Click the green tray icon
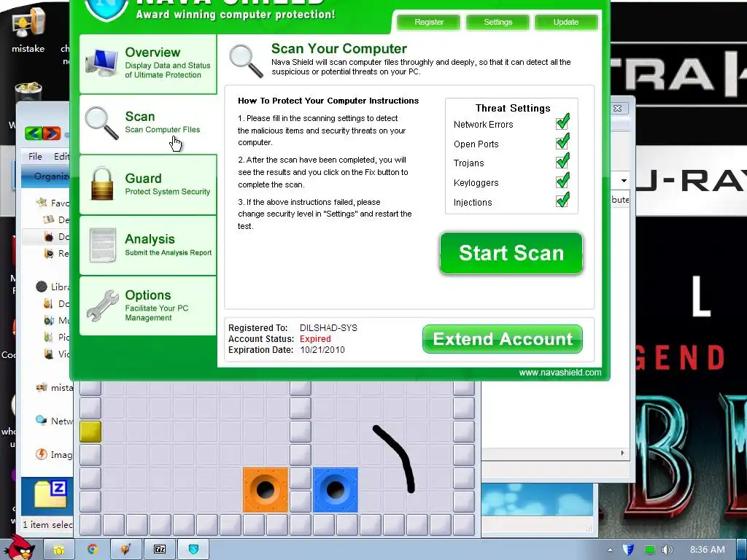The image size is (747, 560). click(649, 550)
